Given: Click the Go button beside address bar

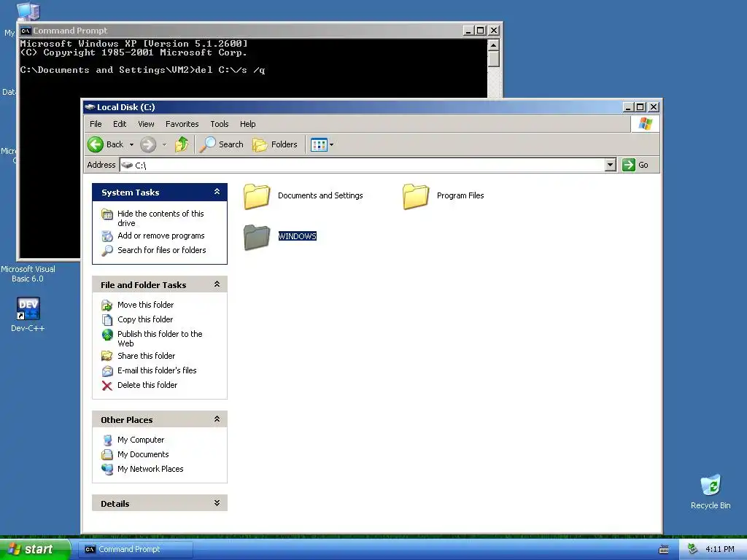Looking at the screenshot, I should (x=635, y=165).
